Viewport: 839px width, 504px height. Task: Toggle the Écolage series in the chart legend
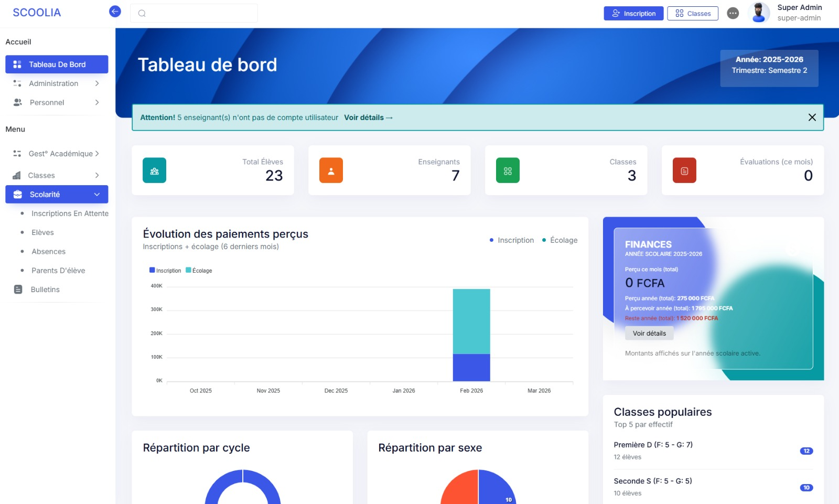pyautogui.click(x=559, y=240)
